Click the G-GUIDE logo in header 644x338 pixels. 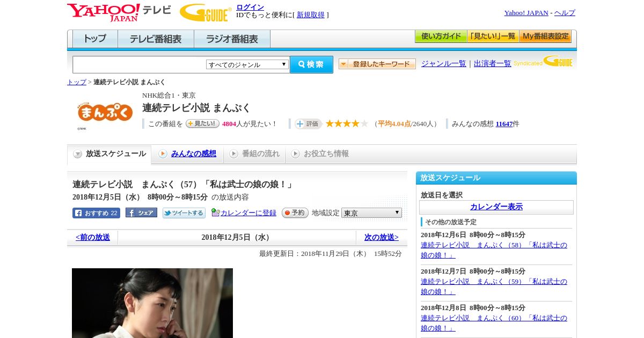(206, 13)
